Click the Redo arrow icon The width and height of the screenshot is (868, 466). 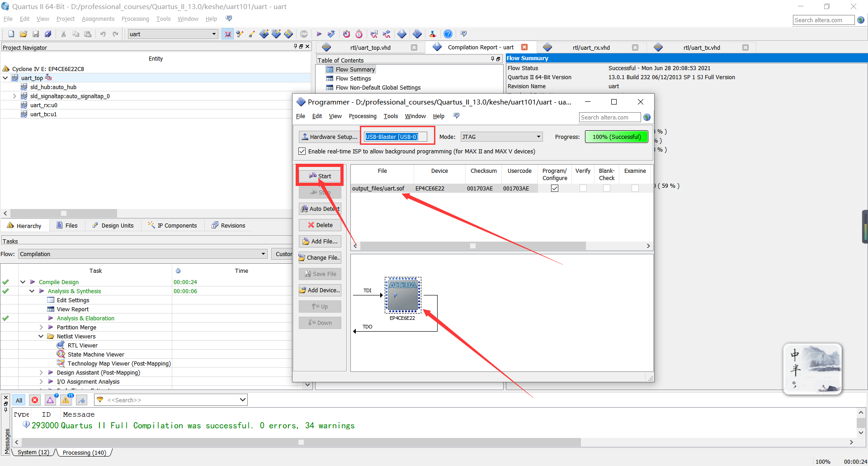pos(115,34)
